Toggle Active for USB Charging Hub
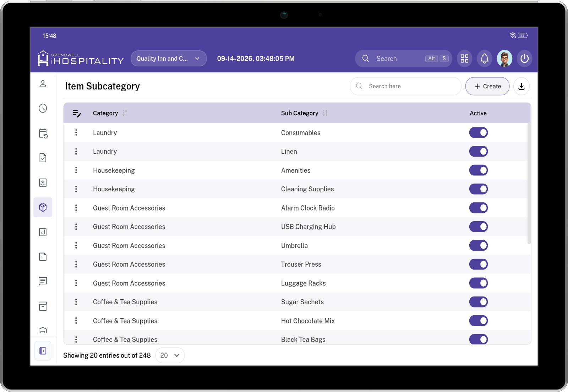The height and width of the screenshot is (392, 568). [x=479, y=227]
